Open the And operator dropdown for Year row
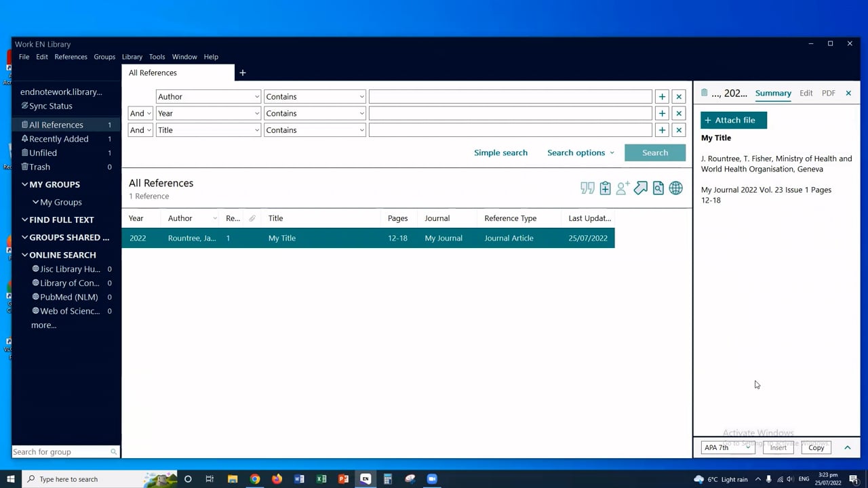The width and height of the screenshot is (868, 488). (140, 113)
